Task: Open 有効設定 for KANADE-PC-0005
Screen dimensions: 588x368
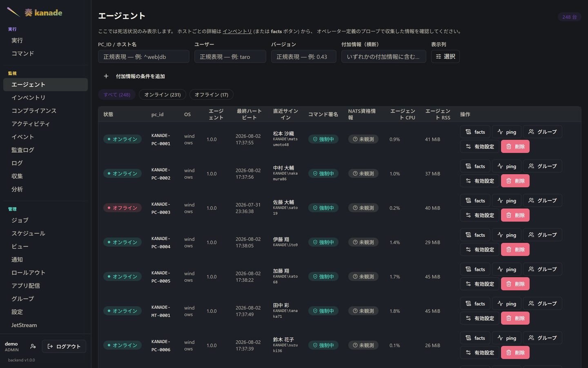Action: pos(480,284)
